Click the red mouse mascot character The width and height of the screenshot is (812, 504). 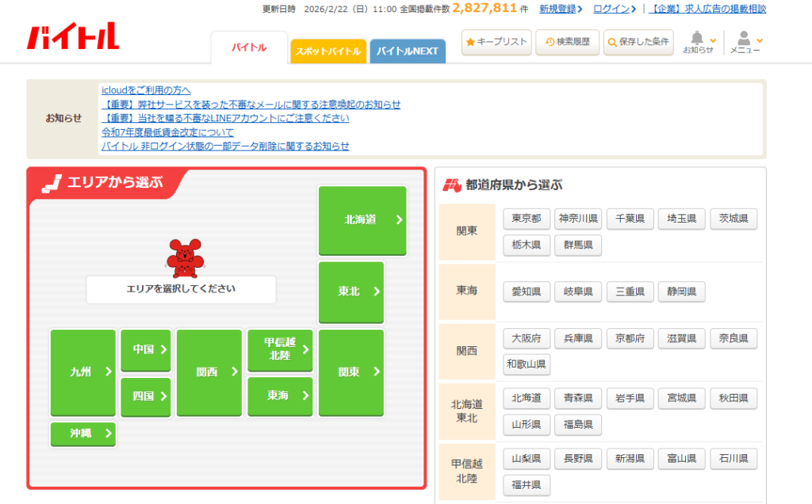click(x=182, y=256)
